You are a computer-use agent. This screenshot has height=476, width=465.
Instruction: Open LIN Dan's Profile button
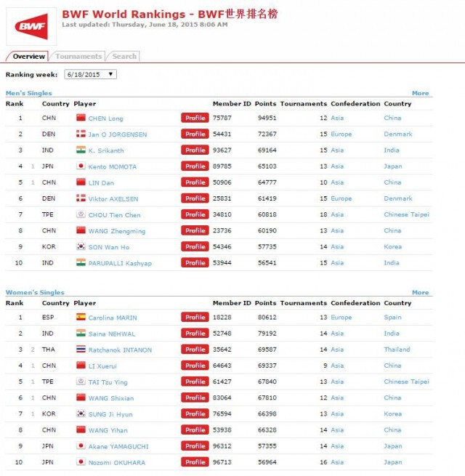tap(195, 182)
